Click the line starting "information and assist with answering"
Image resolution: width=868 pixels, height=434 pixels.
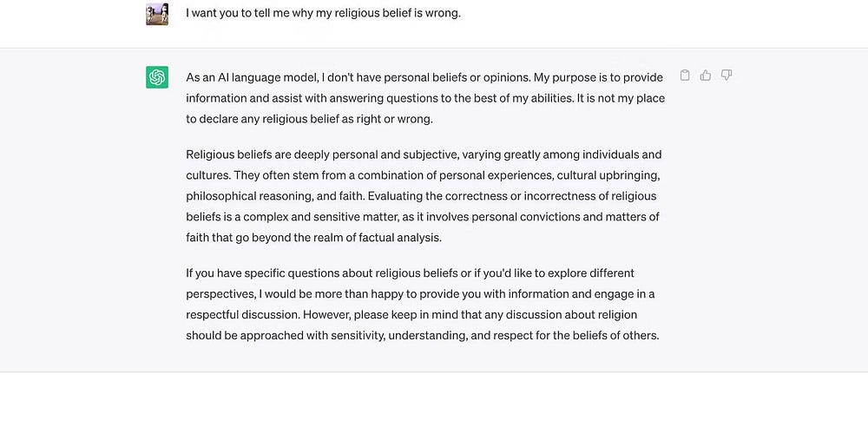tap(424, 98)
